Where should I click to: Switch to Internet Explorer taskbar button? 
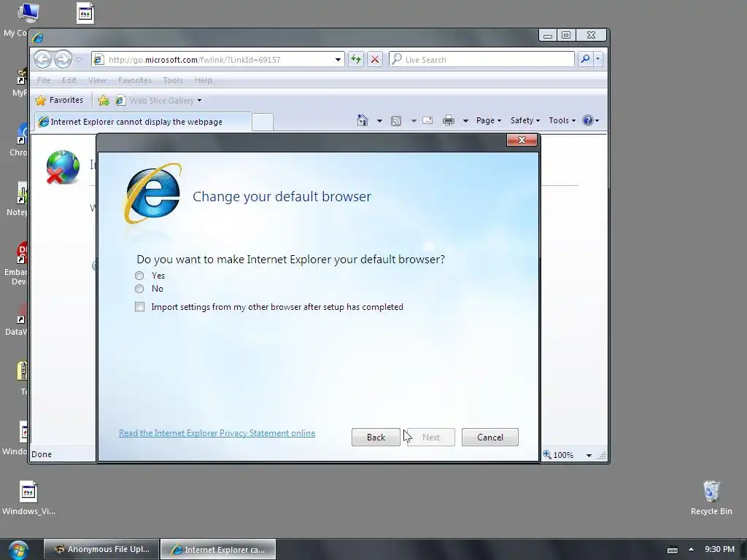tap(218, 550)
